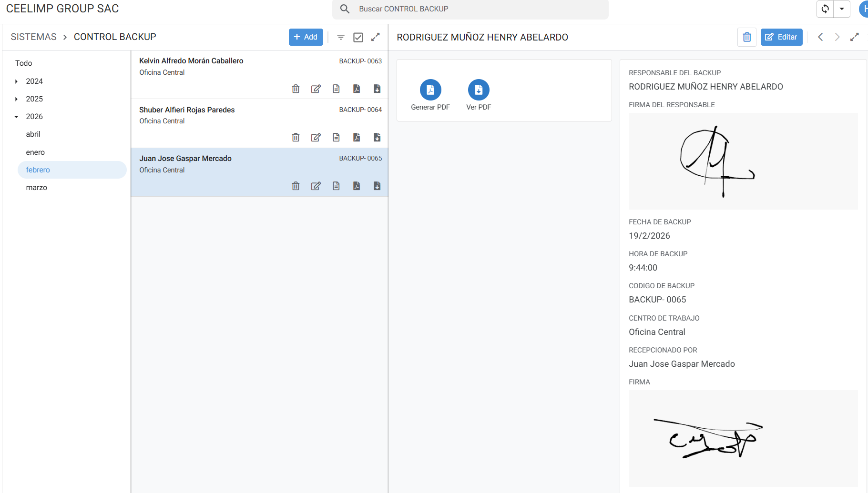Open SISTEMAS breadcrumb link
Image resolution: width=868 pixels, height=493 pixels.
pyautogui.click(x=34, y=37)
